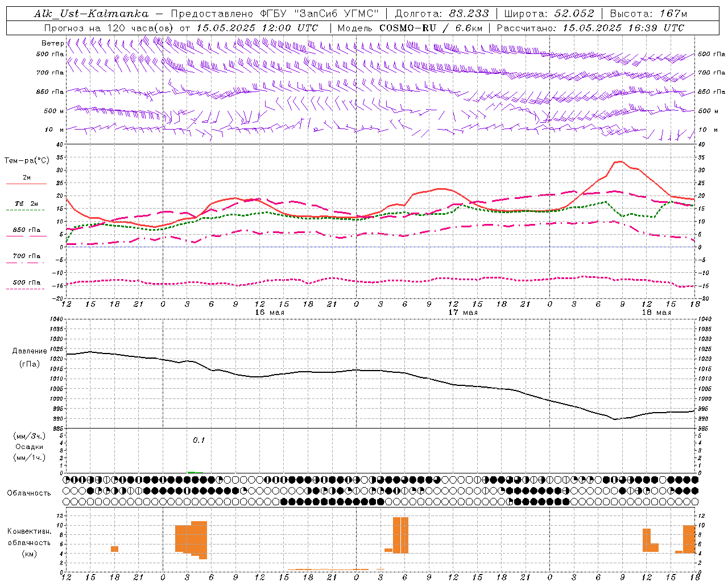
Task: Click the 0.1 precipitation value annotation
Action: pyautogui.click(x=198, y=440)
